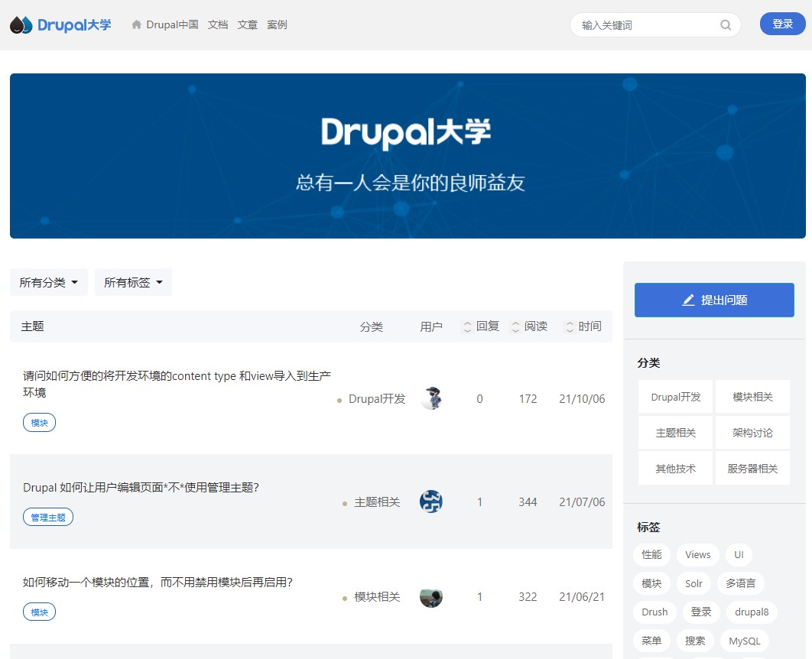Expand the 所有分类 dropdown
The width and height of the screenshot is (812, 659).
click(49, 282)
